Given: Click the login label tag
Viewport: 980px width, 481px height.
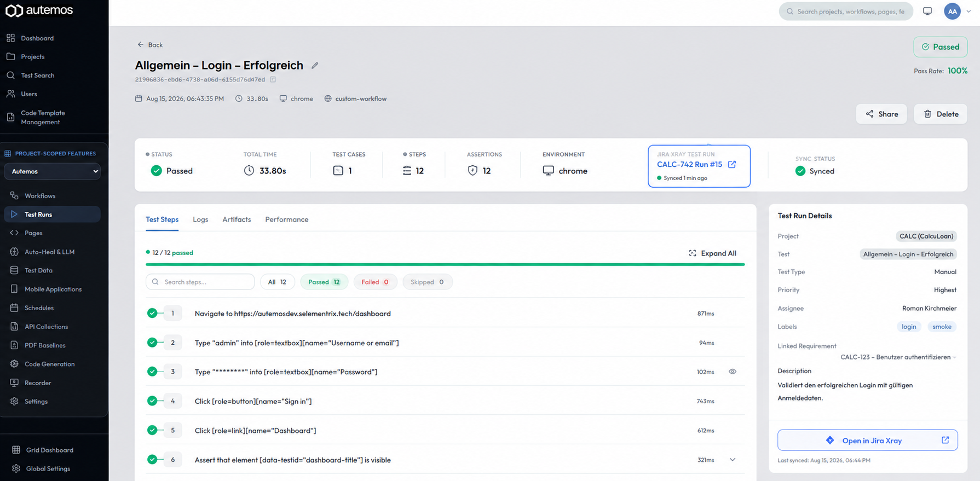Looking at the screenshot, I should pos(909,327).
